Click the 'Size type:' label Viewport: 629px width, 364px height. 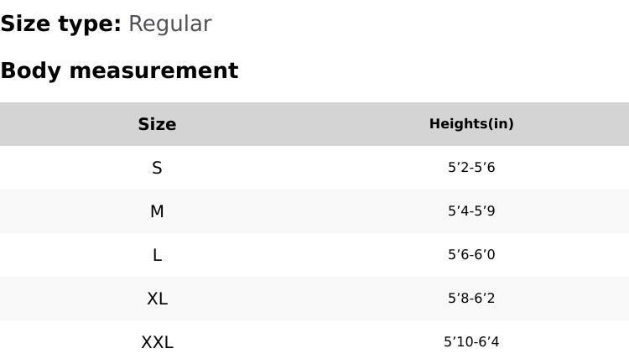point(60,24)
